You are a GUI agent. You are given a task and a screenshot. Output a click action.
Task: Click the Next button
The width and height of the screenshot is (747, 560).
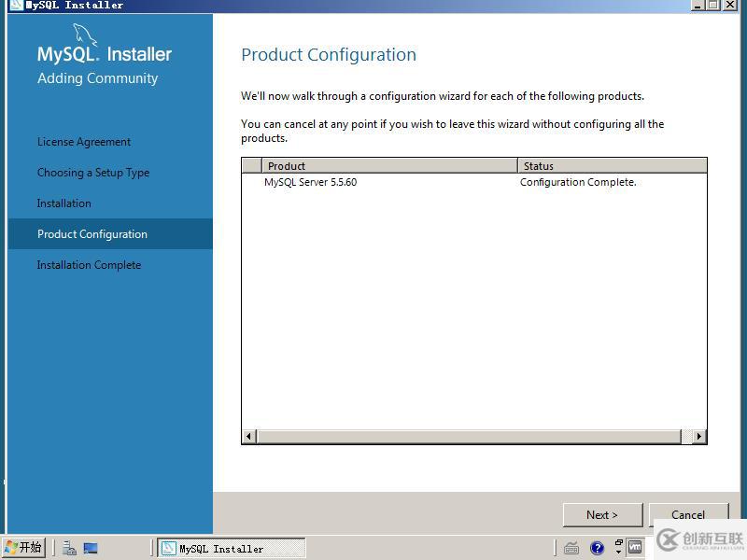click(602, 515)
